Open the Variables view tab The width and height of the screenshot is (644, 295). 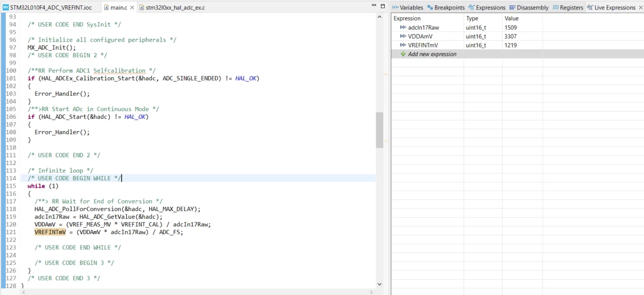point(408,8)
